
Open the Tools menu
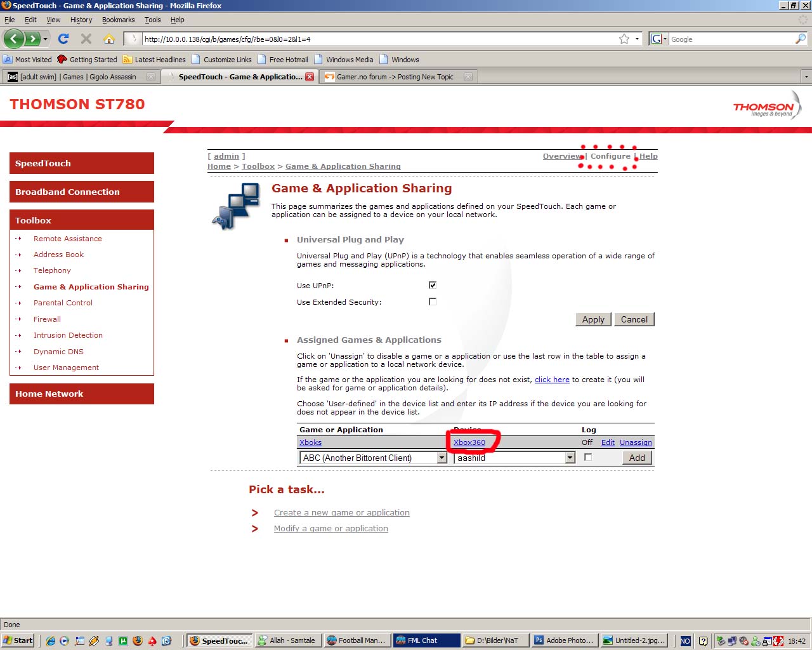[153, 20]
